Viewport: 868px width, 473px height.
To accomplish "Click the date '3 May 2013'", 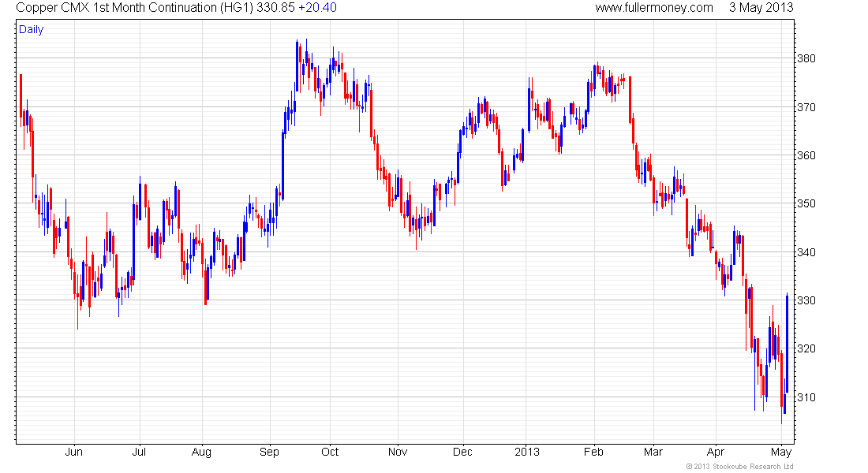I will point(761,8).
